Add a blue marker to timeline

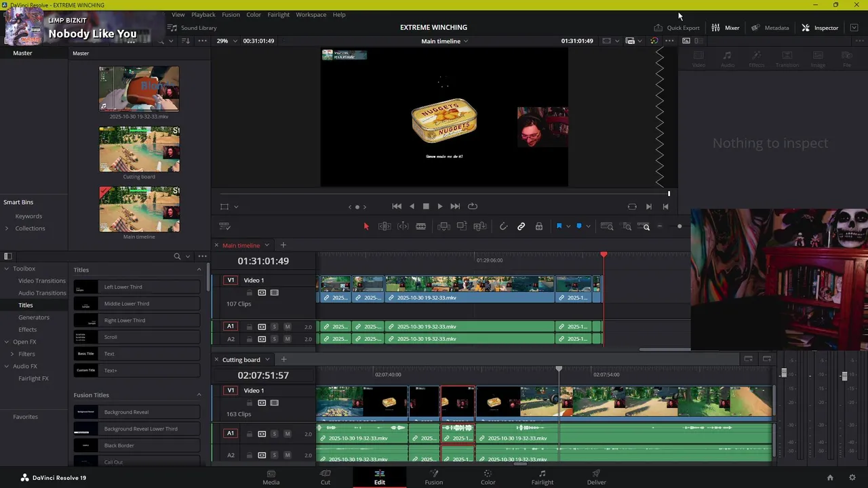(x=578, y=226)
